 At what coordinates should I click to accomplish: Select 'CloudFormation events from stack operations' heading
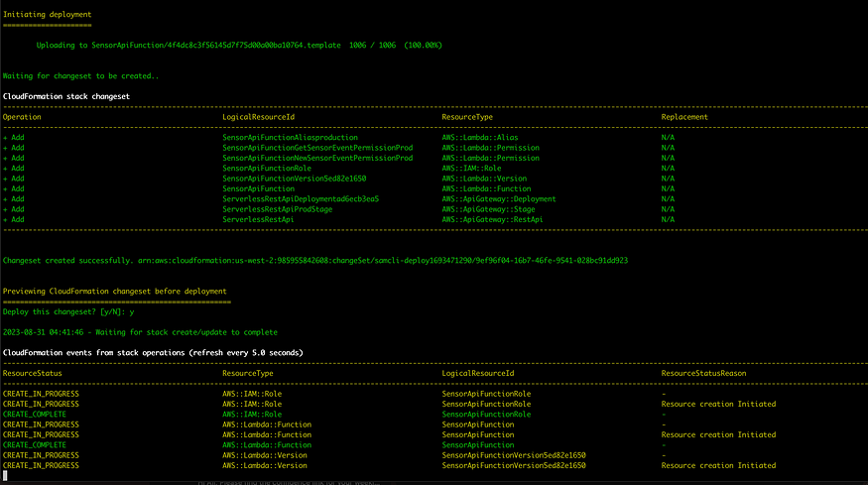(x=153, y=353)
